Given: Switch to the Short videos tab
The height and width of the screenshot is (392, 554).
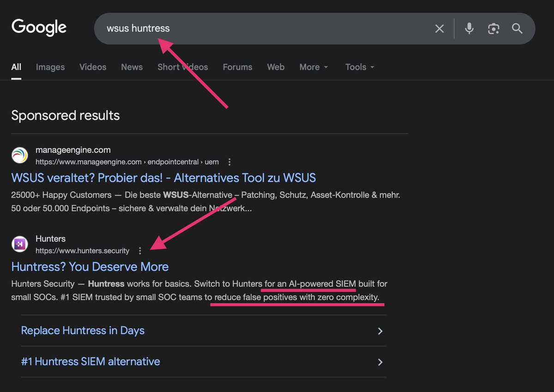Looking at the screenshot, I should pos(183,67).
